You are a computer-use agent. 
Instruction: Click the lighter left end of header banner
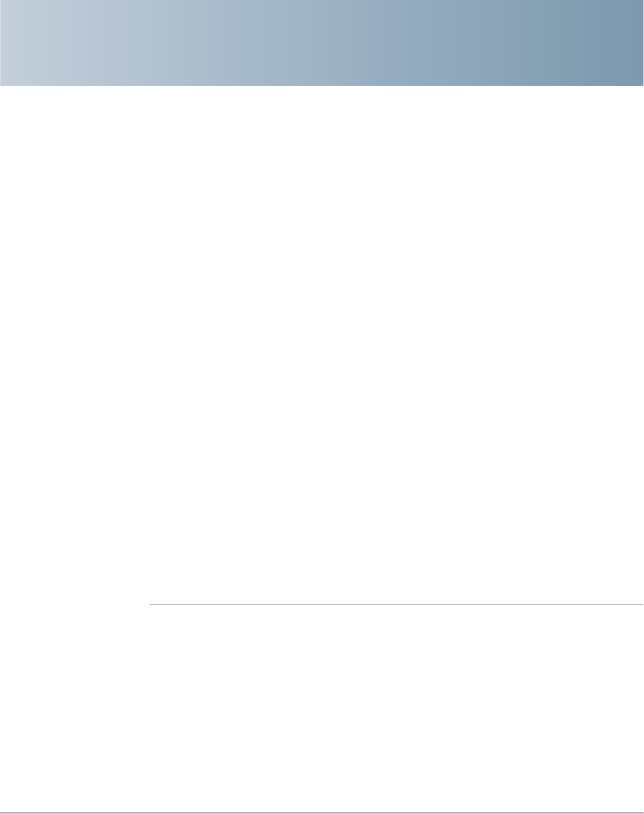pyautogui.click(x=36, y=43)
